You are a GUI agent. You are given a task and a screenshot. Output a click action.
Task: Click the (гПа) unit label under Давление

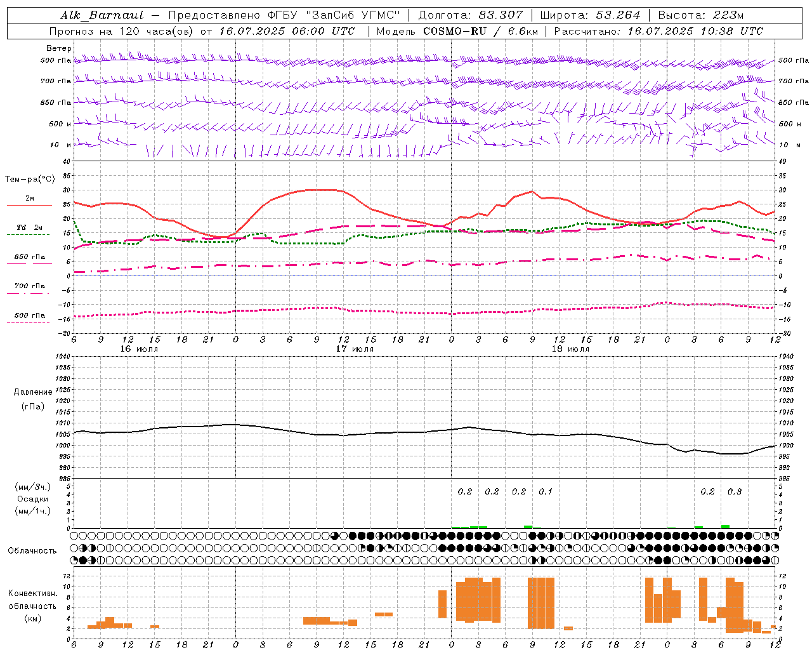click(33, 406)
